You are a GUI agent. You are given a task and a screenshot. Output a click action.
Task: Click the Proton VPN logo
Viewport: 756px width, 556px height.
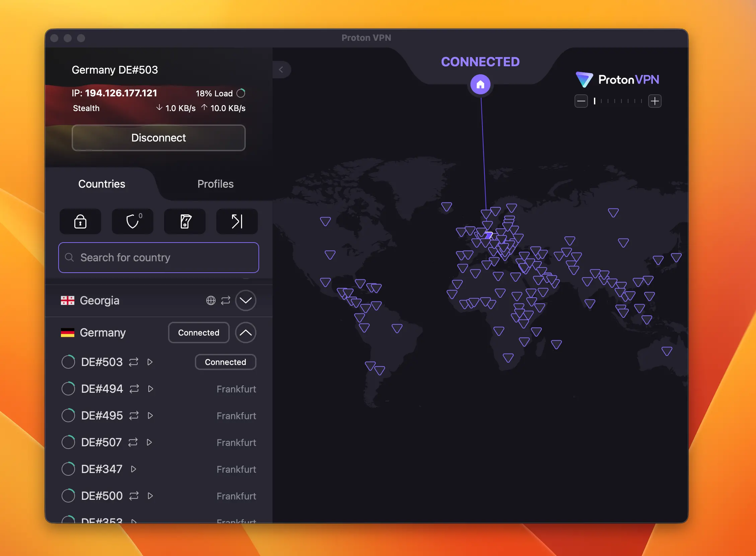pyautogui.click(x=617, y=79)
